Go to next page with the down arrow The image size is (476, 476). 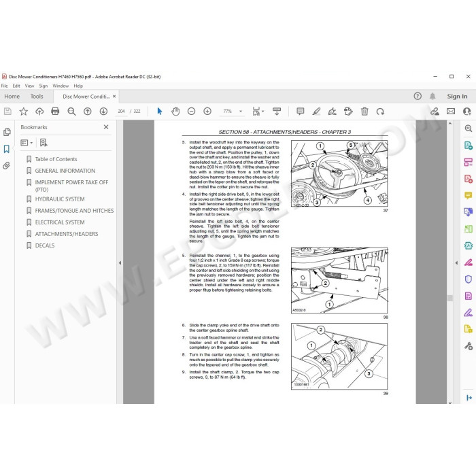(103, 112)
